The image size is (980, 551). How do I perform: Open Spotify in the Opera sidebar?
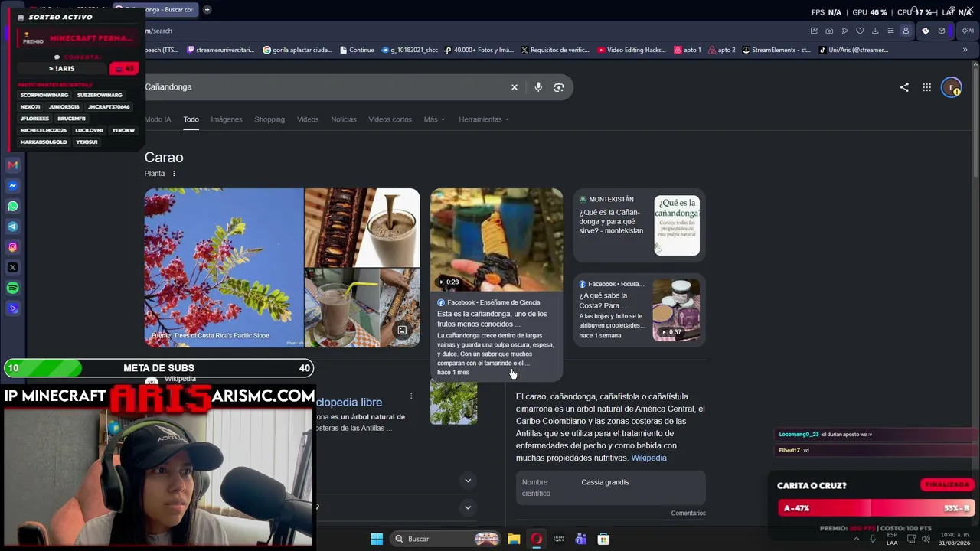pos(12,289)
